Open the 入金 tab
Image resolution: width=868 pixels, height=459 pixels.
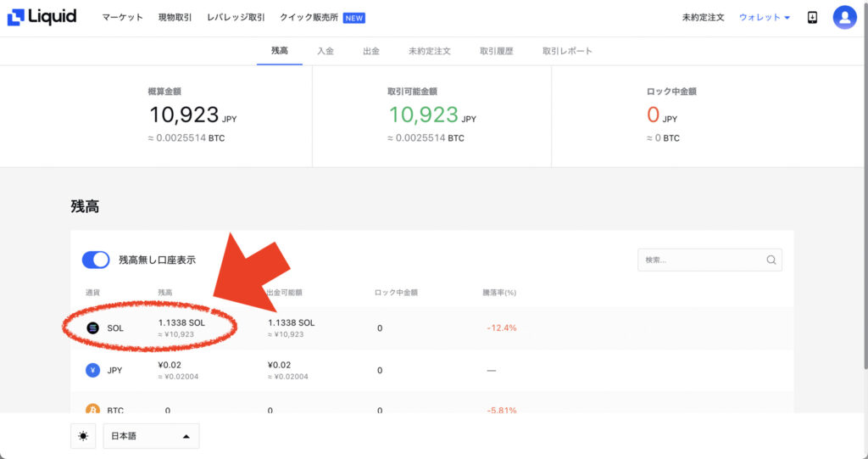325,51
